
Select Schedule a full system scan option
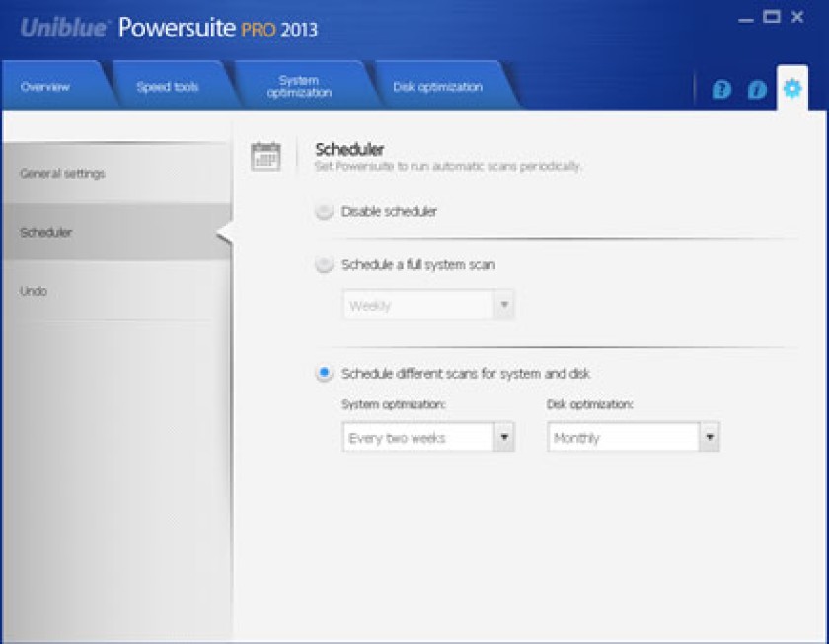[x=324, y=264]
